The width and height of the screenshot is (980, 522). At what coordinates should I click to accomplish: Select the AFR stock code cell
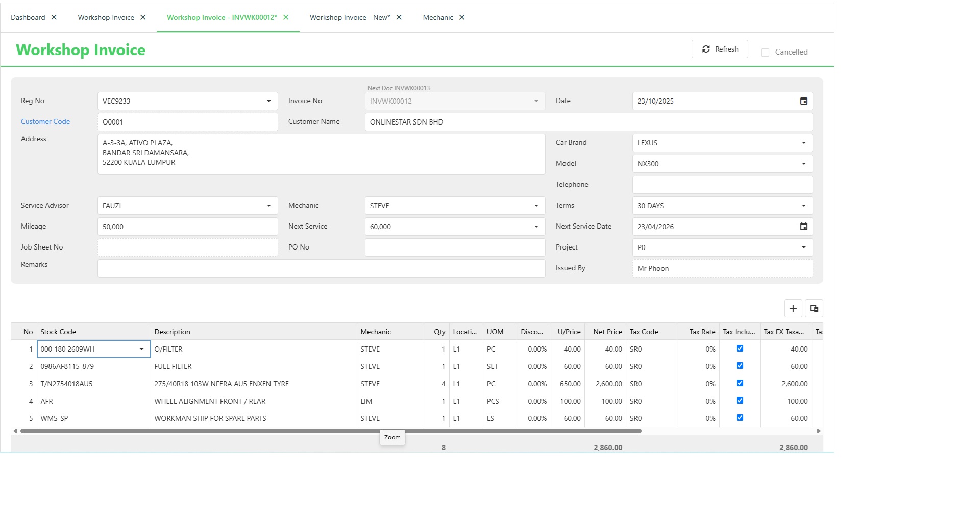pyautogui.click(x=94, y=401)
